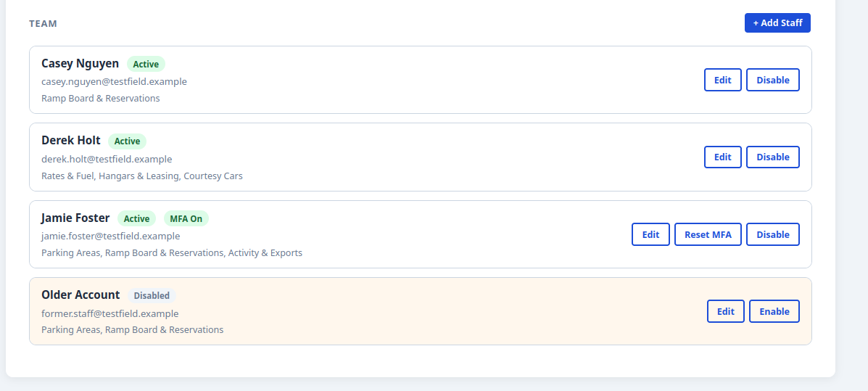Click the Add Staff button
The width and height of the screenshot is (868, 391).
pyautogui.click(x=777, y=22)
